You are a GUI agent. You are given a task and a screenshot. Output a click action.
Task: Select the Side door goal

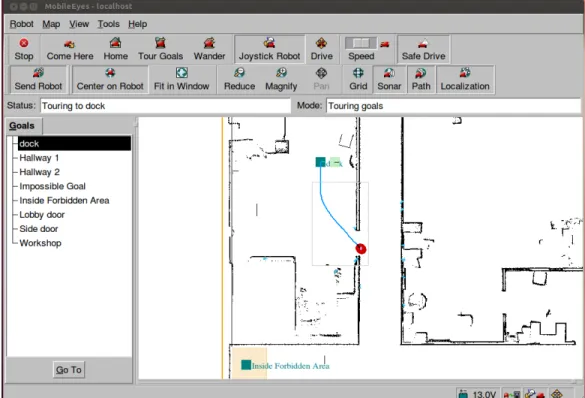tap(38, 229)
